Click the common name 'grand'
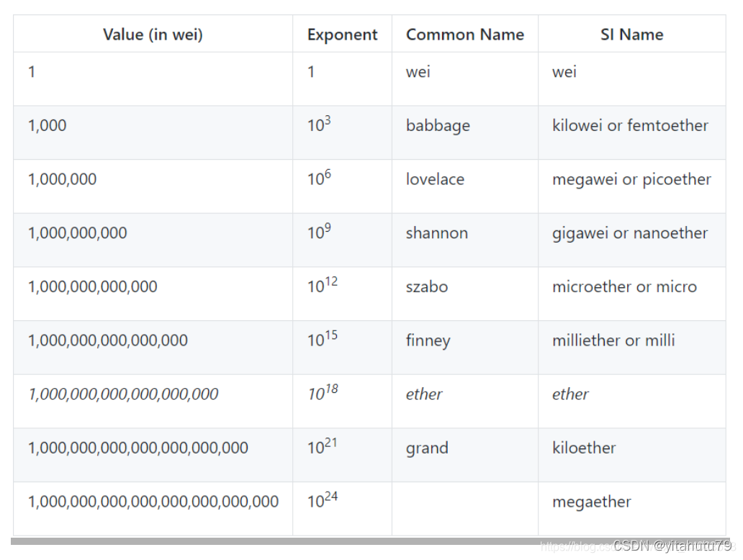743x560 pixels. click(x=427, y=448)
